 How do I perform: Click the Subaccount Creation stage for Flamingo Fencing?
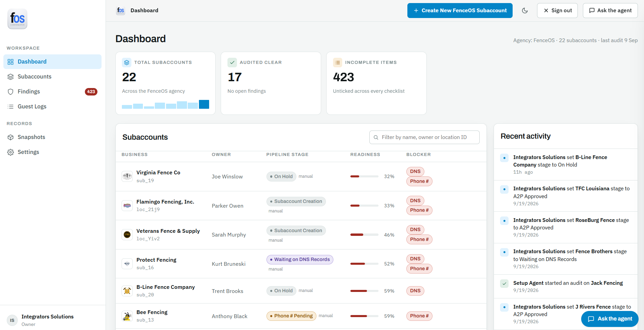(x=296, y=202)
